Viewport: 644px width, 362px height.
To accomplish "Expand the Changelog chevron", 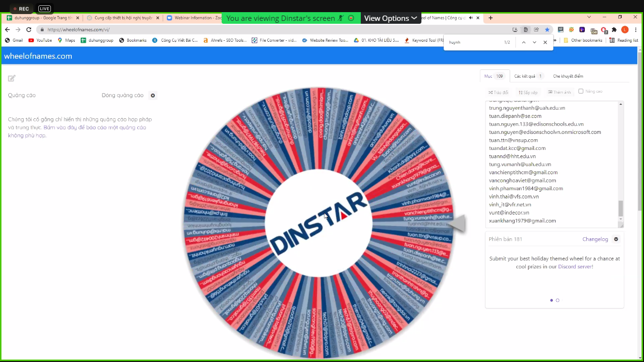I will [616, 239].
